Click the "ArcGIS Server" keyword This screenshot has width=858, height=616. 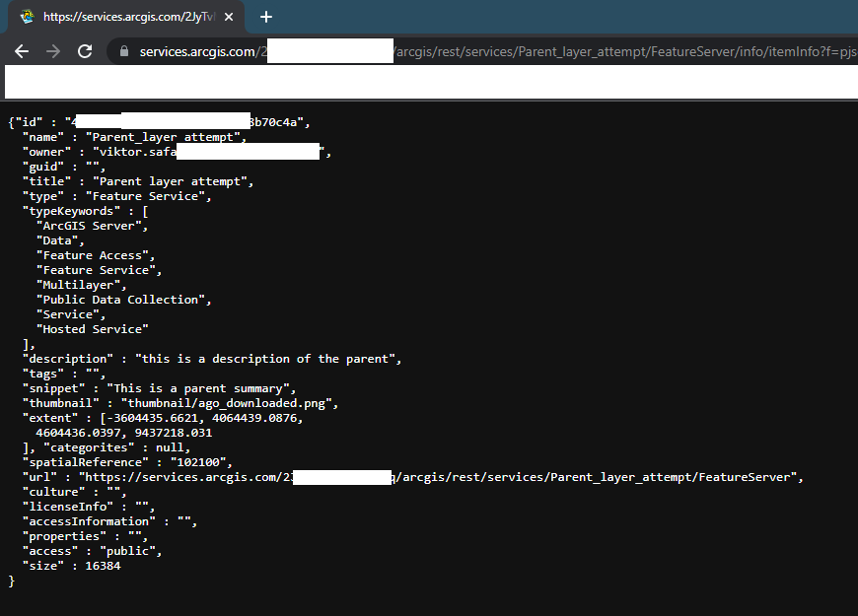coord(89,226)
